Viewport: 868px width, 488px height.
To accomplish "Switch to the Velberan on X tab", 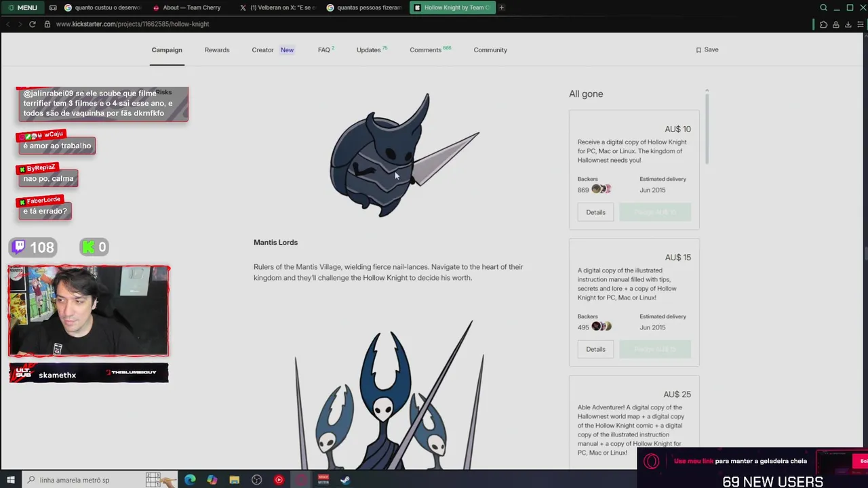I will pyautogui.click(x=278, y=7).
